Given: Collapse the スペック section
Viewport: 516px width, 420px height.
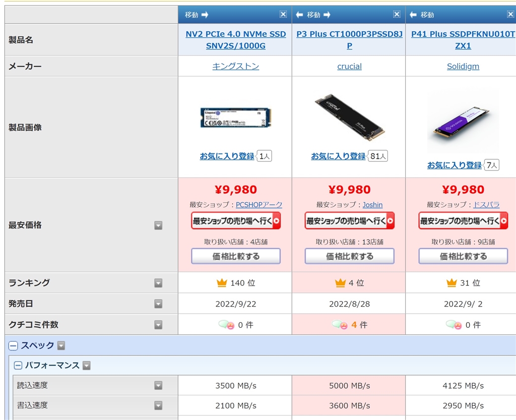Looking at the screenshot, I should pyautogui.click(x=13, y=345).
